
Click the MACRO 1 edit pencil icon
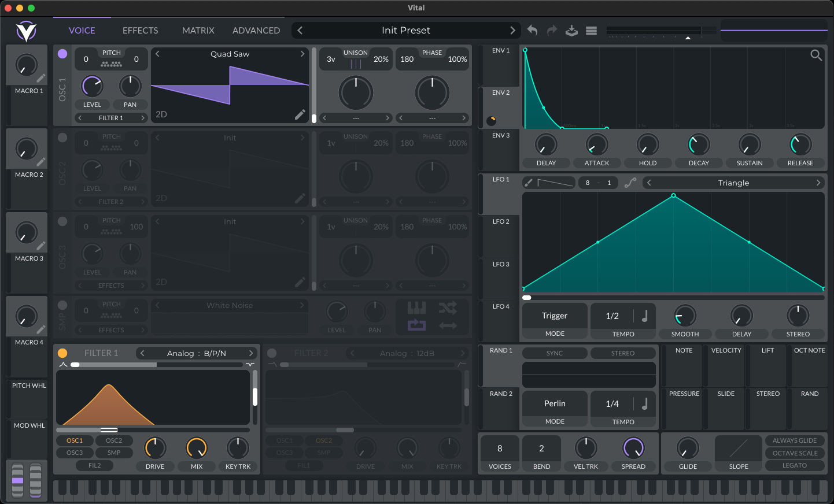click(x=41, y=78)
